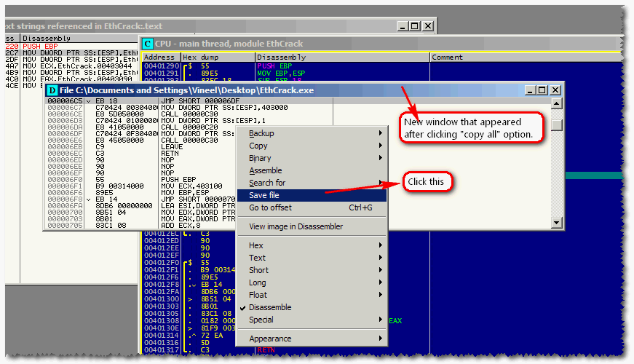Maximize the EthCrack.exe file window
This screenshot has width=634, height=364.
coord(542,90)
